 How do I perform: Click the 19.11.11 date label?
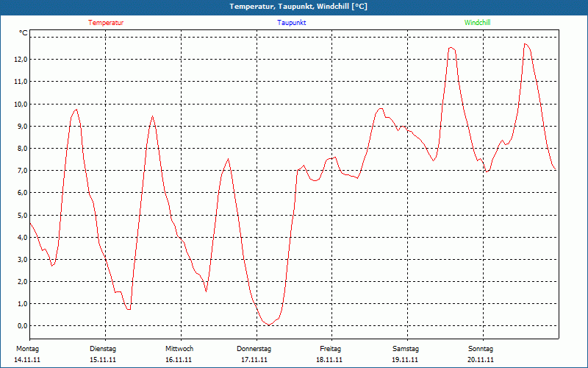click(x=405, y=360)
